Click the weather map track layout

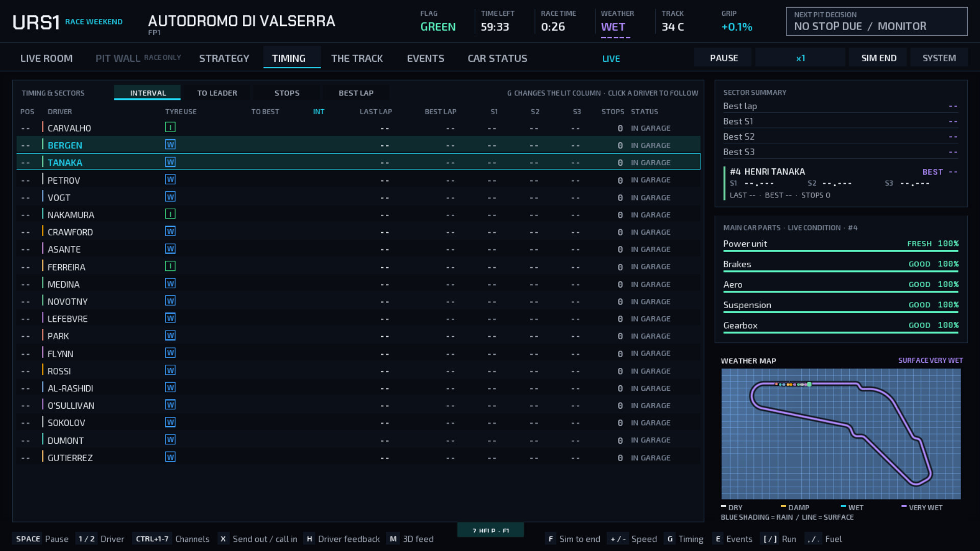[841, 434]
